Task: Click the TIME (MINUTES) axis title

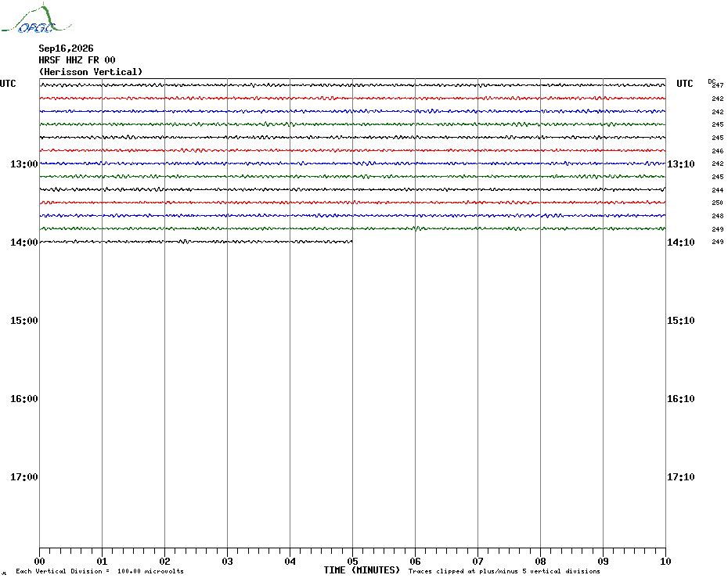Action: 362,570
